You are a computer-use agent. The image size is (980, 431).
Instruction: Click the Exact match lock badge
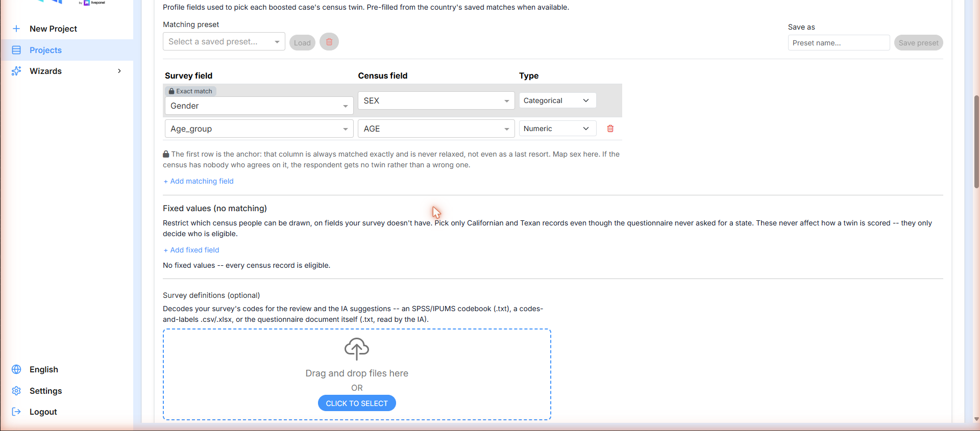(x=191, y=91)
